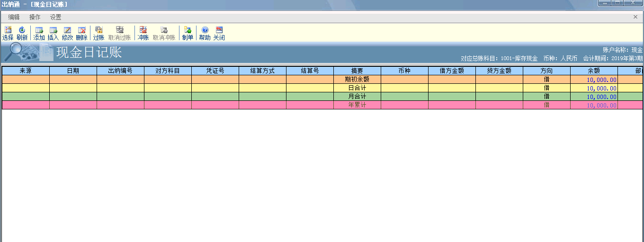Create voucher with 制单 icon
This screenshot has height=242, width=644.
point(188,33)
